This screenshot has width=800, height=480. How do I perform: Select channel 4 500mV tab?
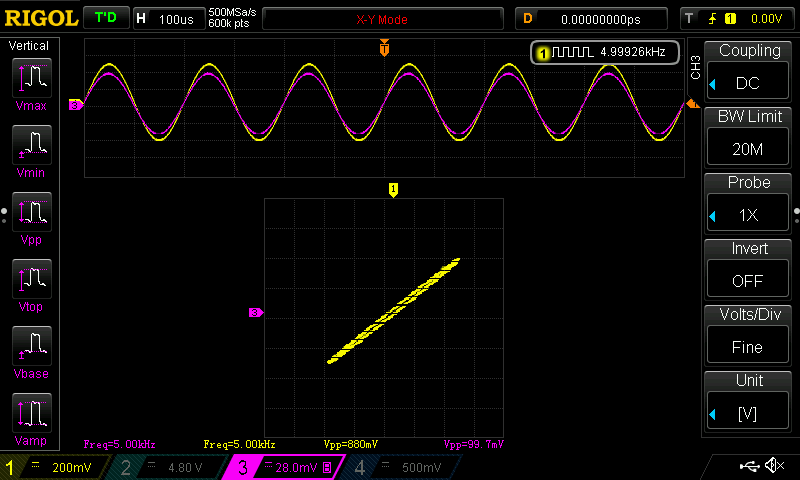coord(403,467)
